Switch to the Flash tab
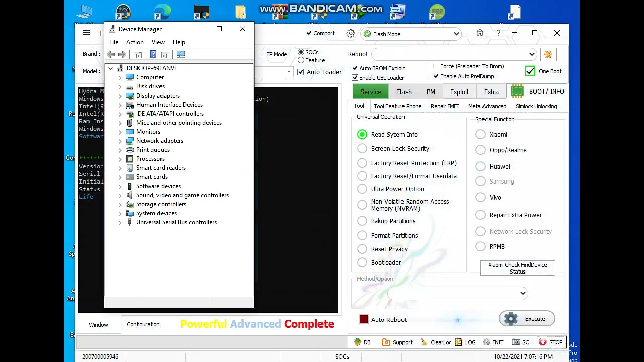The width and height of the screenshot is (644, 362). tap(404, 92)
